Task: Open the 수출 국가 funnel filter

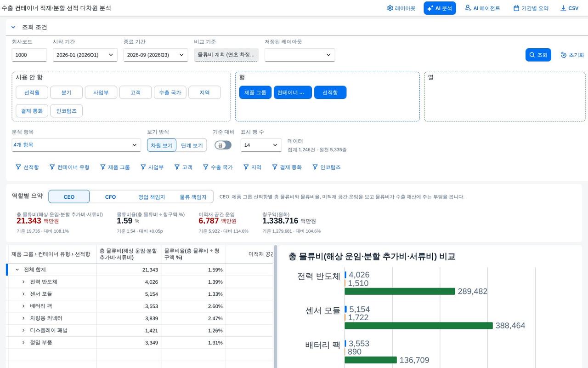Action: tap(218, 167)
